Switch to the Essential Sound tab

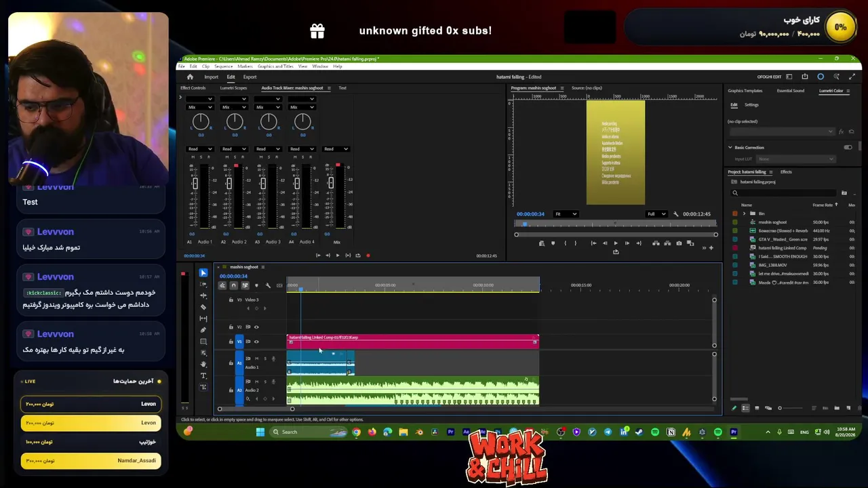pos(791,91)
